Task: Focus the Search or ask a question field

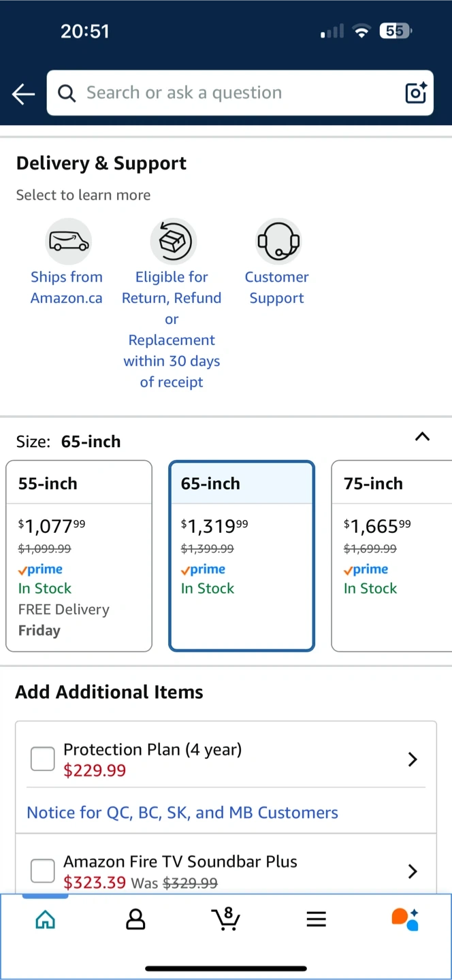Action: point(231,93)
